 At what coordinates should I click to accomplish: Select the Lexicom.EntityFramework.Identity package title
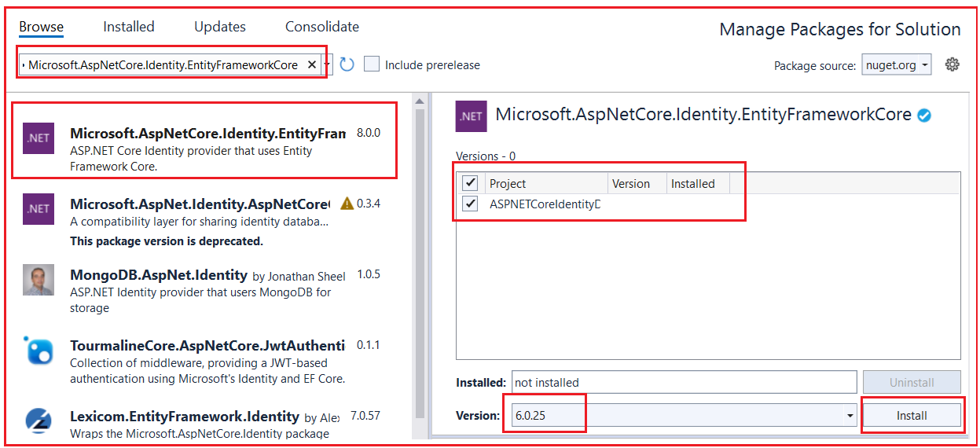coord(185,417)
